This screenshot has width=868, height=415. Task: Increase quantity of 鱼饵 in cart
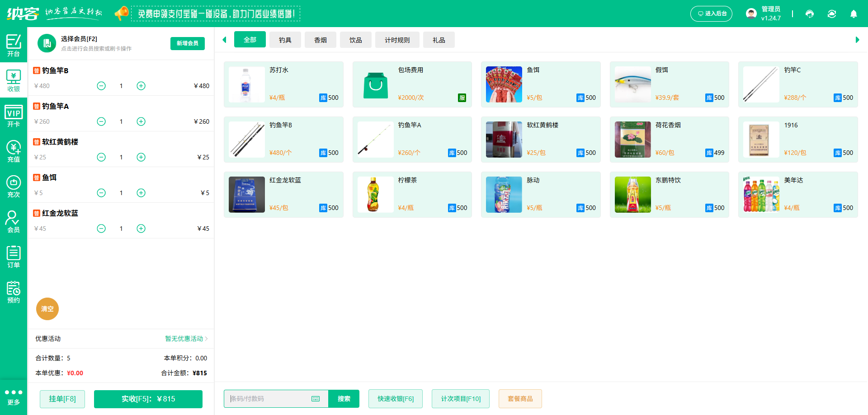141,193
